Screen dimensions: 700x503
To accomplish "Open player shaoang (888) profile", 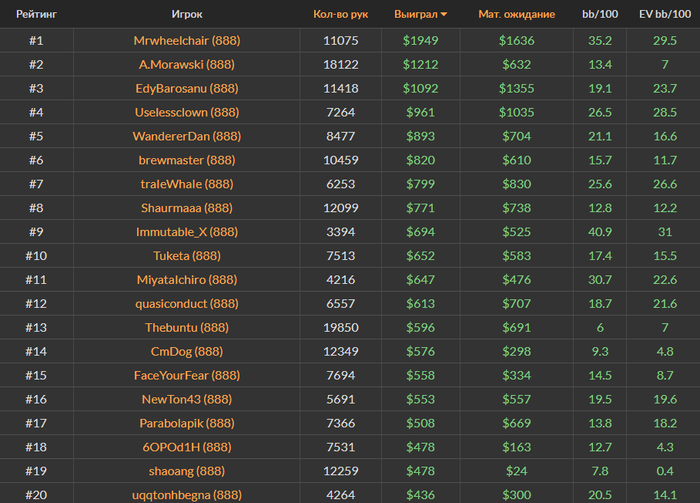I will click(x=187, y=471).
